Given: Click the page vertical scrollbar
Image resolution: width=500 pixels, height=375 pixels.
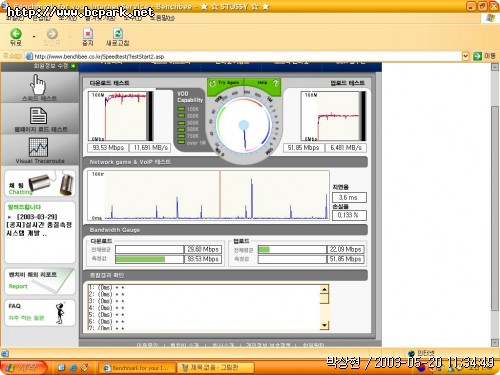Looking at the screenshot, I should 495,208.
